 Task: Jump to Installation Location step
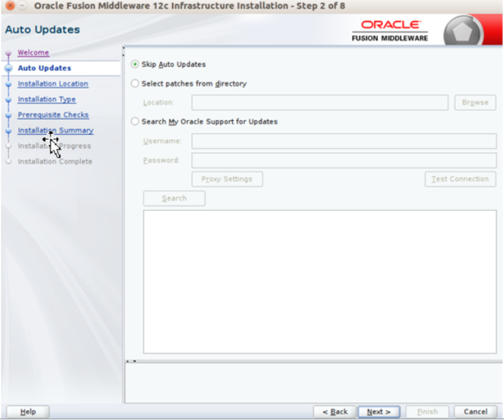pyautogui.click(x=53, y=84)
